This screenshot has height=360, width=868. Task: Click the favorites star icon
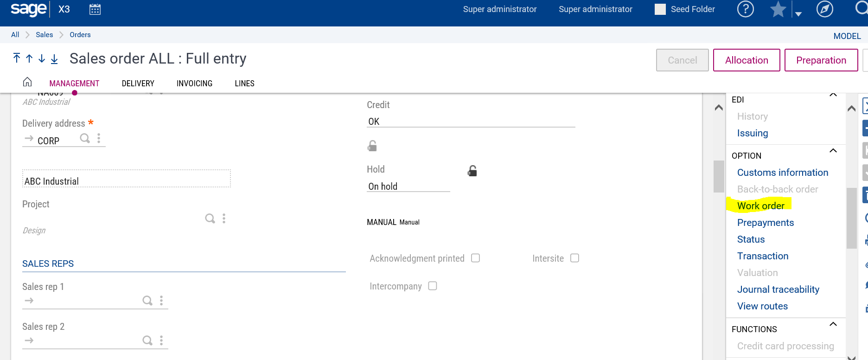coord(778,9)
